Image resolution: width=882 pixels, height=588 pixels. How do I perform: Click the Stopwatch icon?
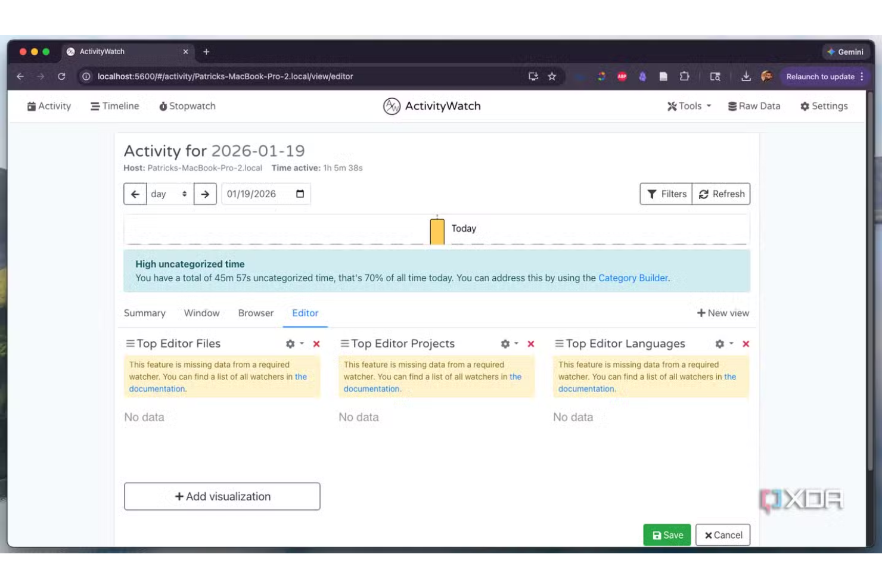pos(163,106)
